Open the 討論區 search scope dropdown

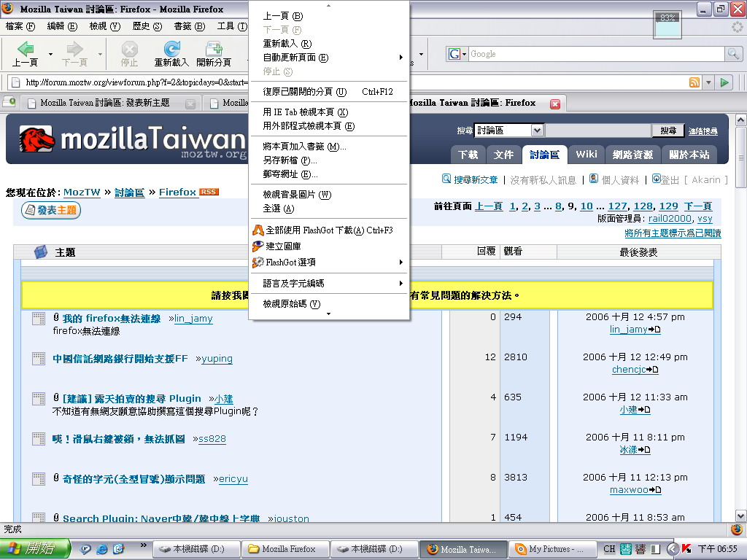[x=537, y=131]
